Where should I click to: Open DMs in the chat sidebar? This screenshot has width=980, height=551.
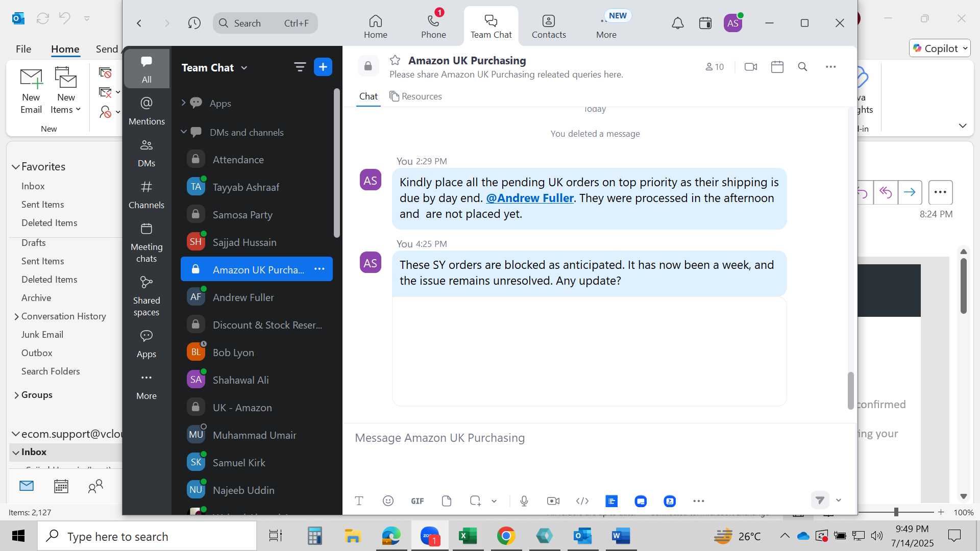pyautogui.click(x=146, y=153)
